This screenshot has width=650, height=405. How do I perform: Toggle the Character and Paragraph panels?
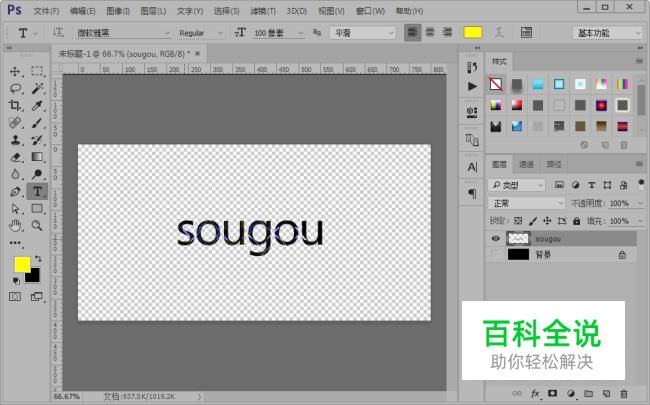(526, 32)
